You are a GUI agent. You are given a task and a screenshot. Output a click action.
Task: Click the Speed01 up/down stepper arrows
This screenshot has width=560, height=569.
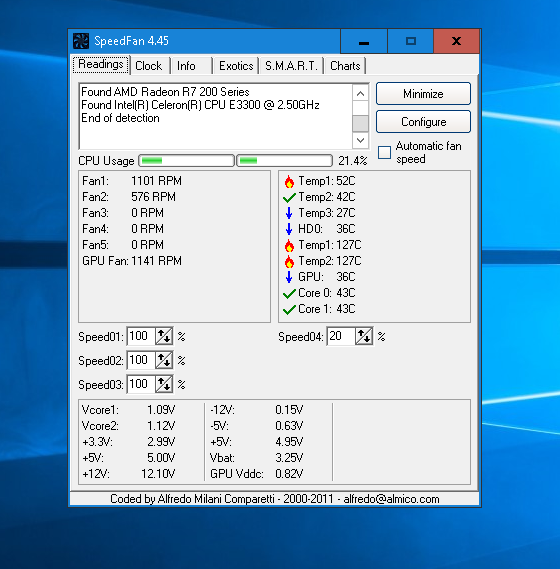164,336
